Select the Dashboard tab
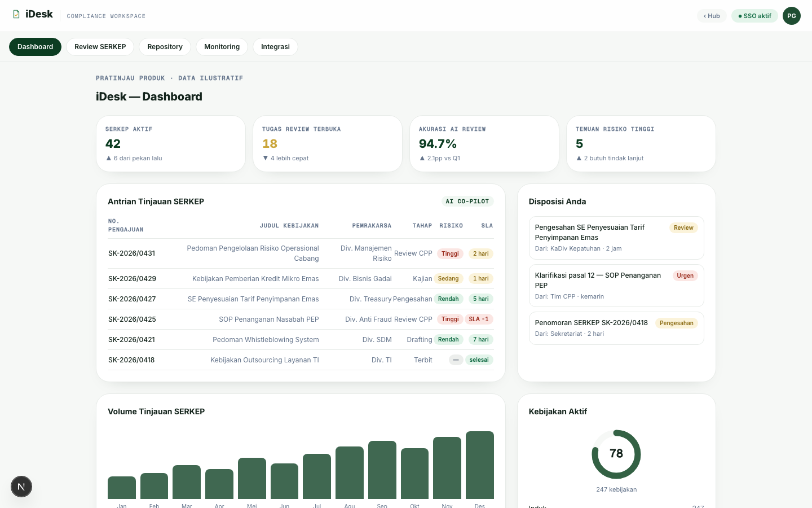 tap(35, 47)
